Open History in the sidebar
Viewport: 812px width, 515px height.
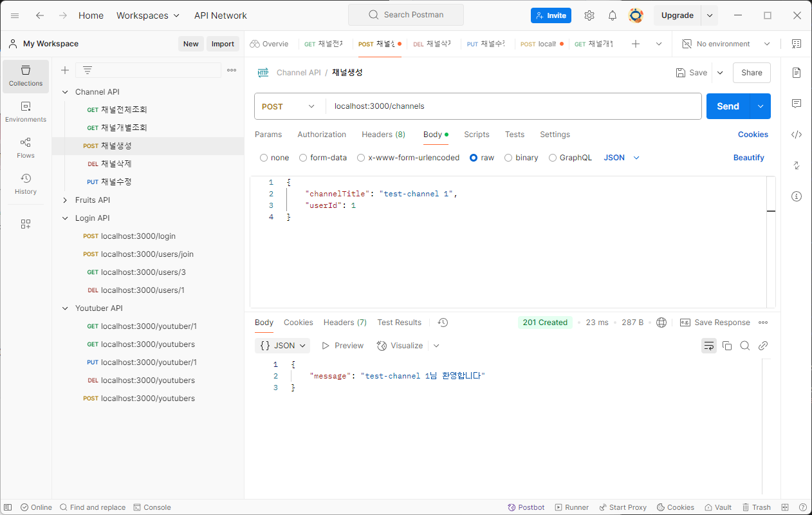[x=26, y=184]
